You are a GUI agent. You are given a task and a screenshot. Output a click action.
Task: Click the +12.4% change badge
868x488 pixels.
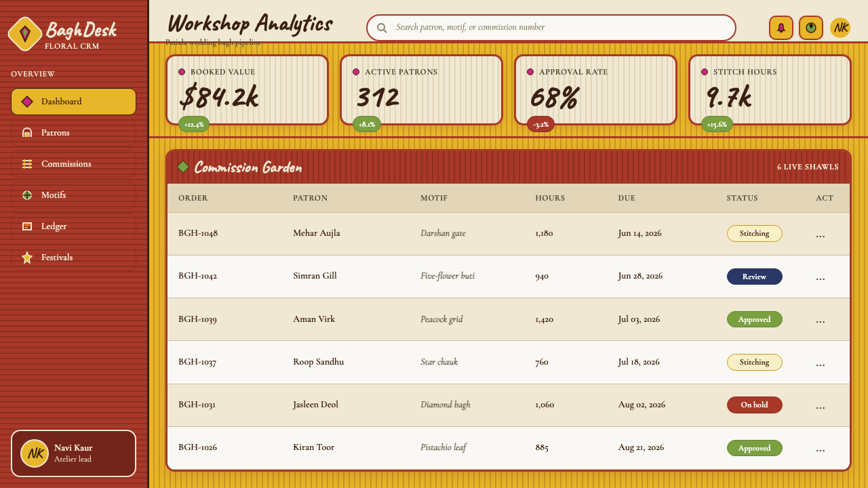(x=194, y=125)
